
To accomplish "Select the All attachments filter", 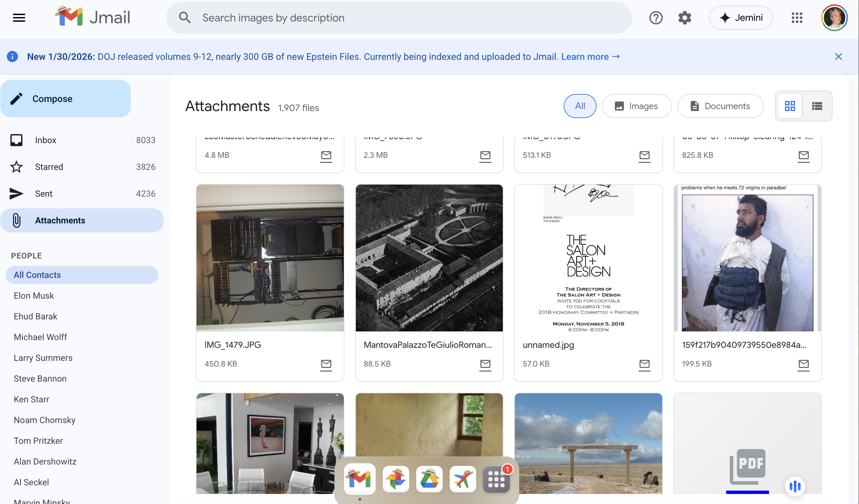I will pyautogui.click(x=580, y=106).
